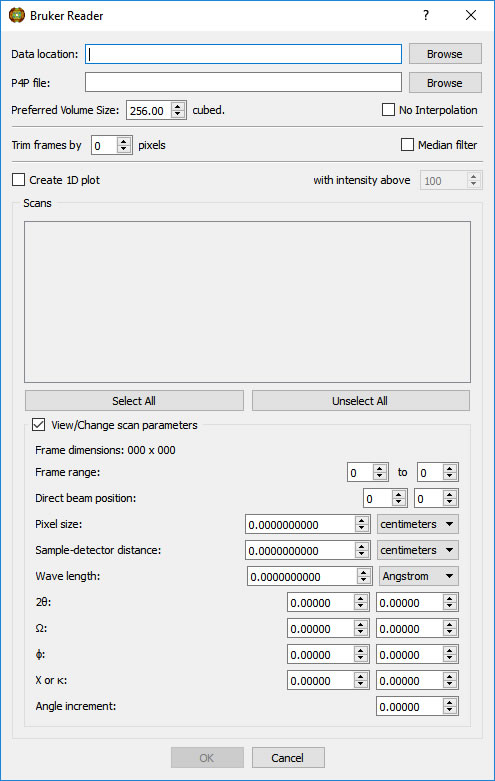Browse for the Data location
The image size is (495, 781).
[x=445, y=54]
